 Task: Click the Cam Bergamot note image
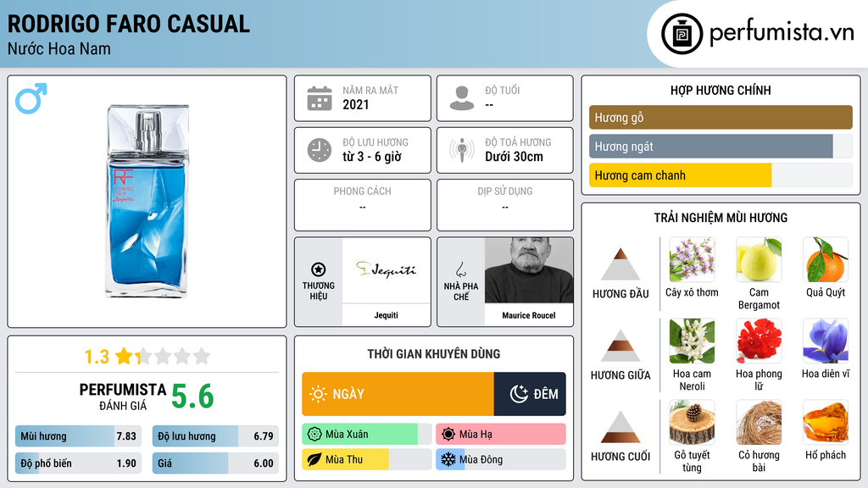click(759, 260)
